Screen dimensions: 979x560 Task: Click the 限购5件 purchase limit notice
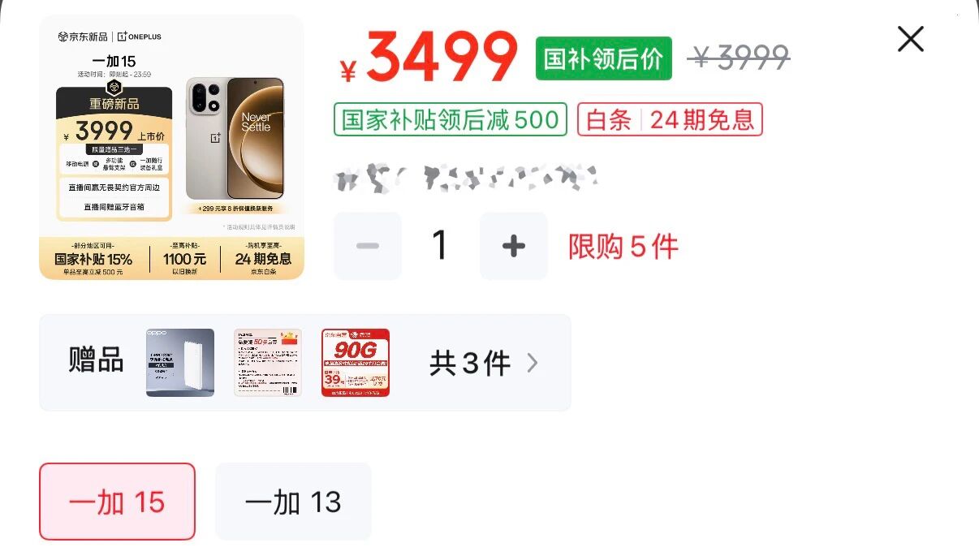[623, 247]
